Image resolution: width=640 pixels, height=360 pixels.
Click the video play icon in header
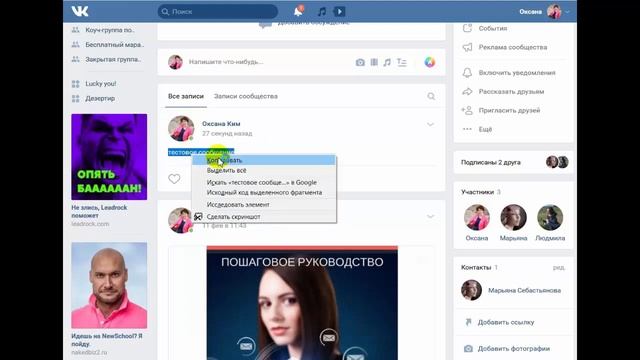click(x=339, y=11)
